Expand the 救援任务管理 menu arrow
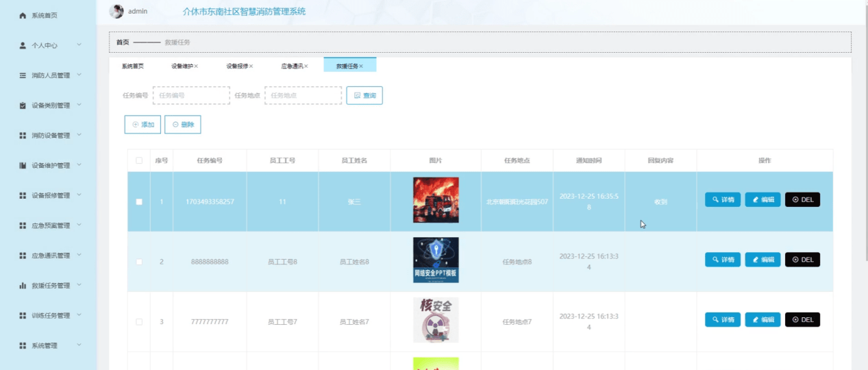868x370 pixels. point(79,285)
